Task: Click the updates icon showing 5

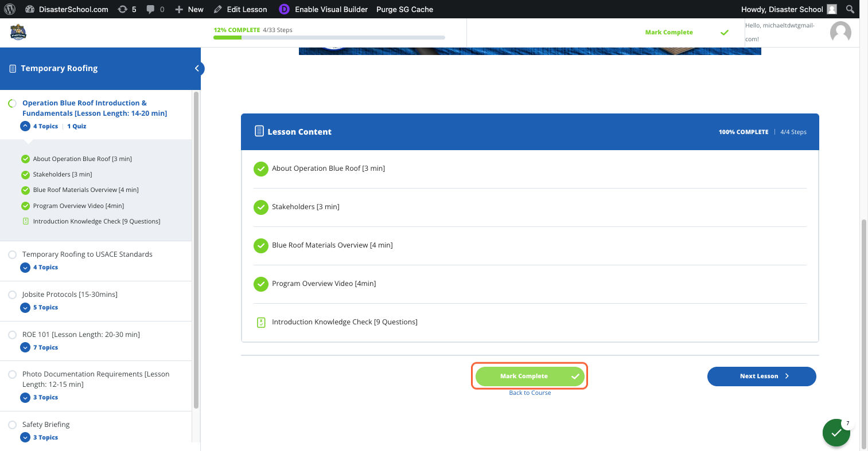Action: pos(127,9)
